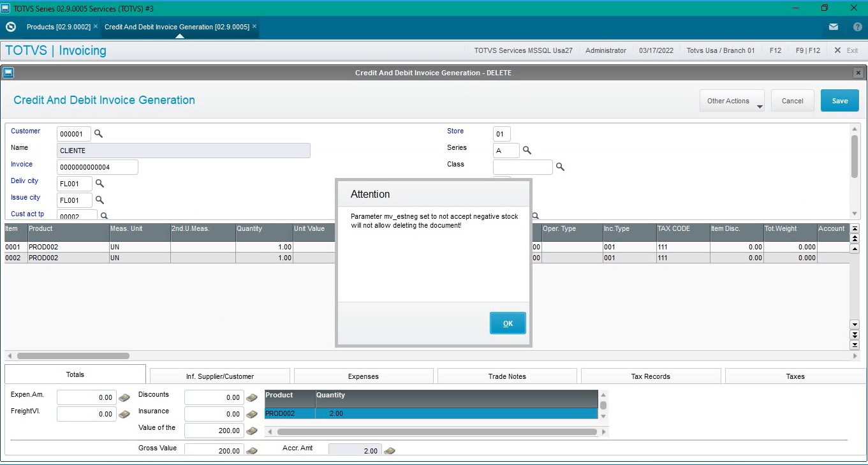Open calculator icon next to Expen.Am.
Screen dimensions: 868x465
(x=124, y=397)
